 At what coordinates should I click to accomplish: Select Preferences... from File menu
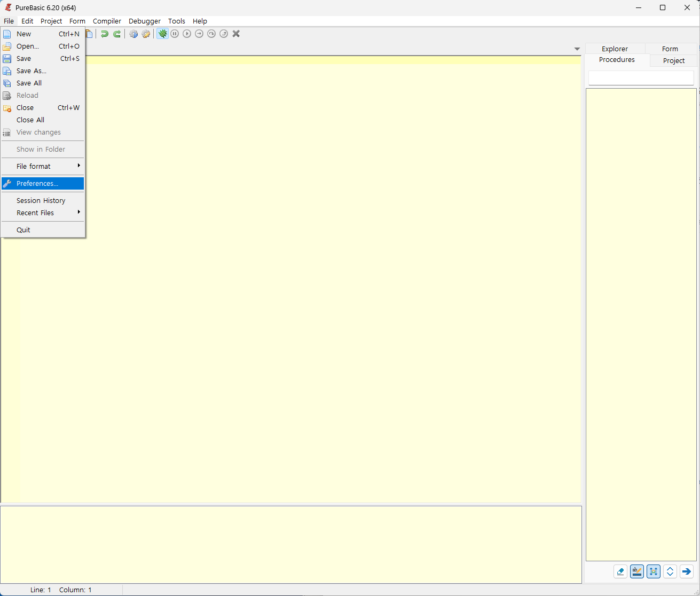pos(43,183)
